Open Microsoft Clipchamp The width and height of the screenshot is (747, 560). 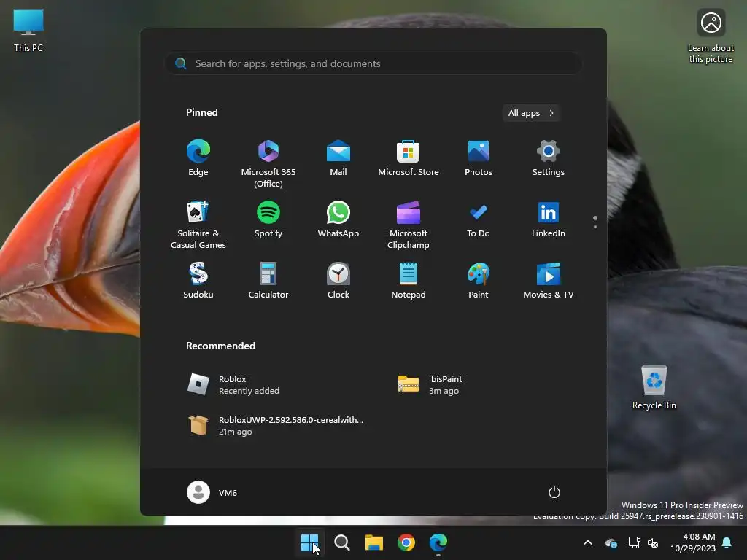click(409, 225)
